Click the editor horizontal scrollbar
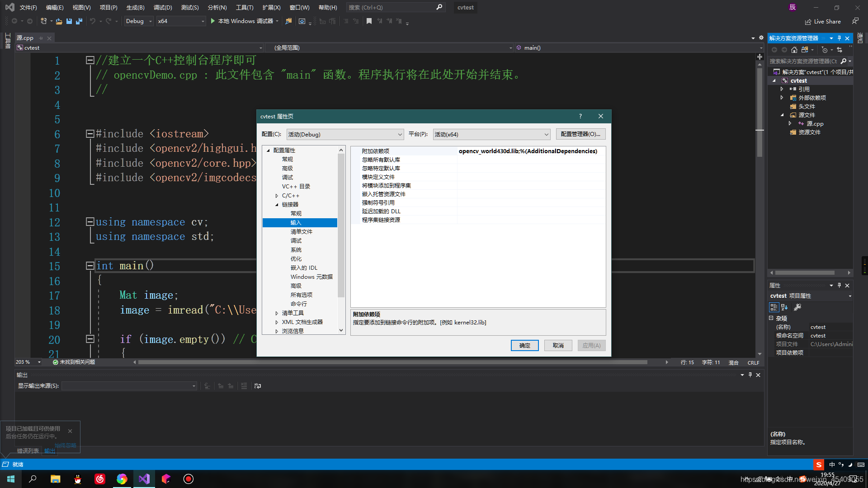 coord(392,362)
